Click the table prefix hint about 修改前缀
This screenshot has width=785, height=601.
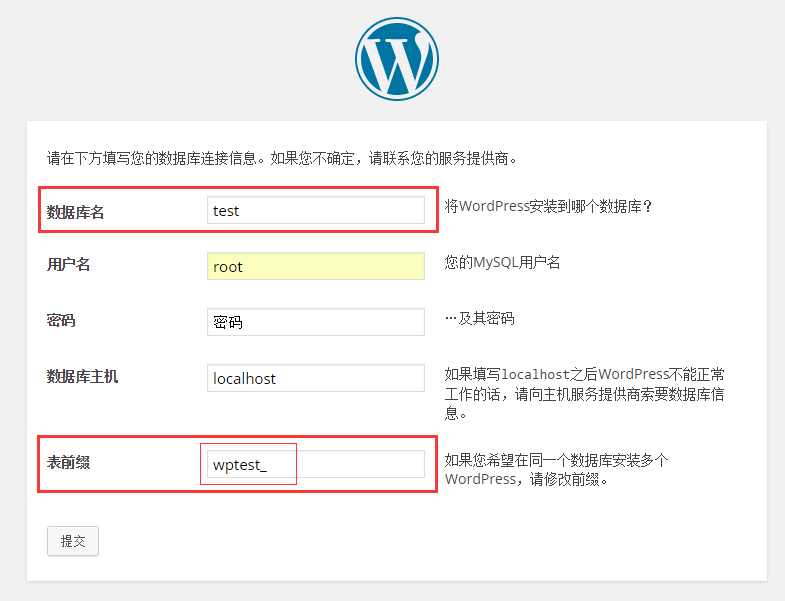pyautogui.click(x=556, y=470)
